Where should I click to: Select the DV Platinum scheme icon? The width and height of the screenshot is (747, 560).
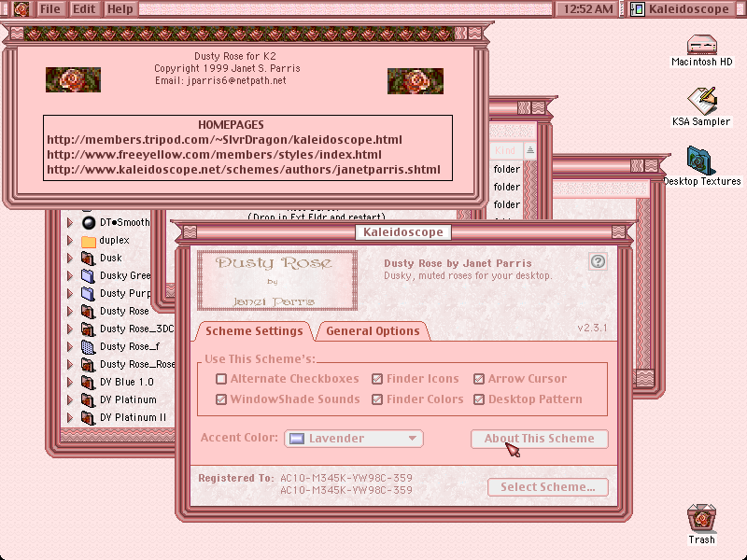(x=88, y=399)
